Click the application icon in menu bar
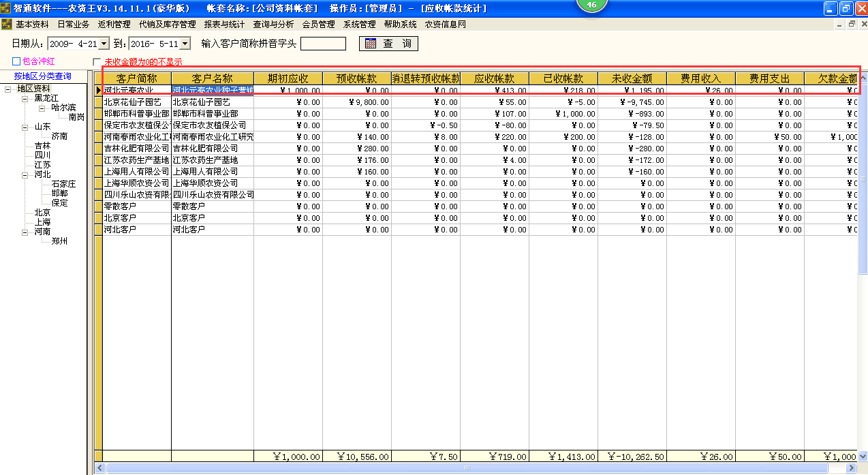Screen dimensions: 868x475 (x=6, y=24)
